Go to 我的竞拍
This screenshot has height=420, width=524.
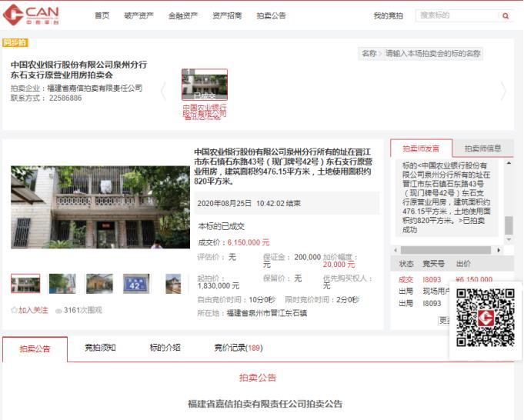click(x=388, y=15)
